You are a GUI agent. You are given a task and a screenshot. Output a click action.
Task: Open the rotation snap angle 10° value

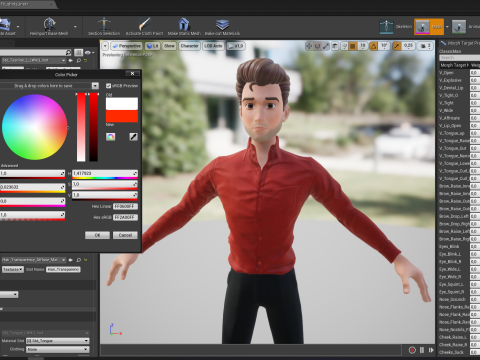384,46
